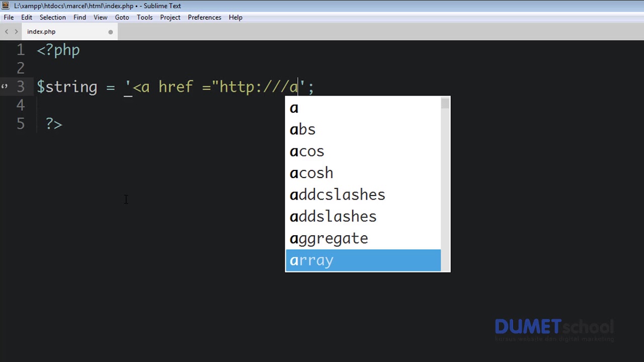
Task: Place cursor on '<?php' opening tag
Action: pyautogui.click(x=58, y=50)
